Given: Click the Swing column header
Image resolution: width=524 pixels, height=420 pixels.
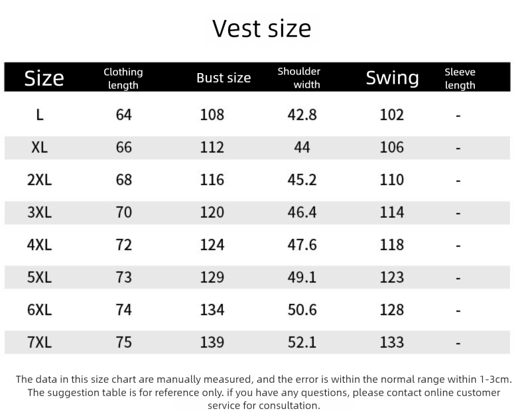Looking at the screenshot, I should [x=392, y=78].
